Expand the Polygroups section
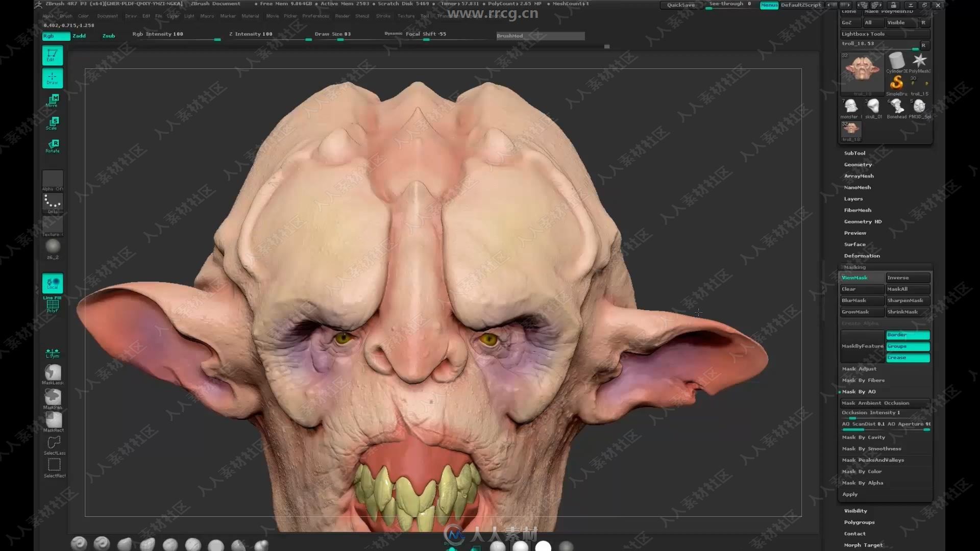Screen dimensions: 980x551 coord(860,522)
